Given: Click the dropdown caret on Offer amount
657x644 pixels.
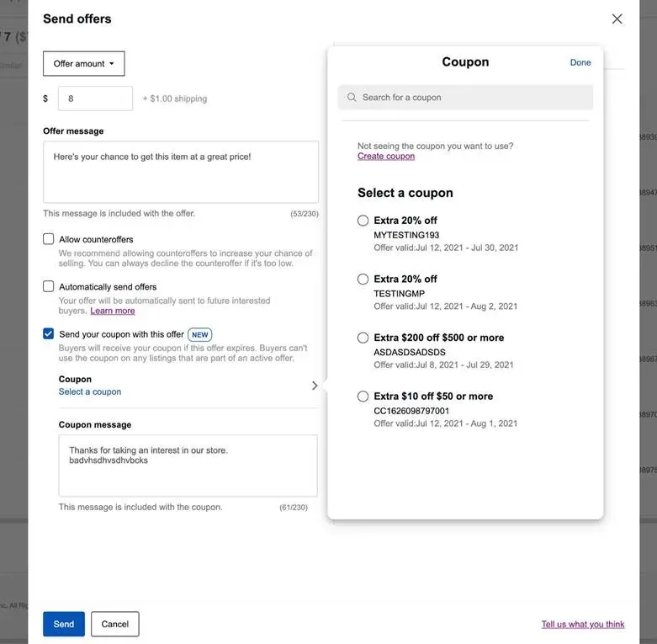Looking at the screenshot, I should point(111,64).
